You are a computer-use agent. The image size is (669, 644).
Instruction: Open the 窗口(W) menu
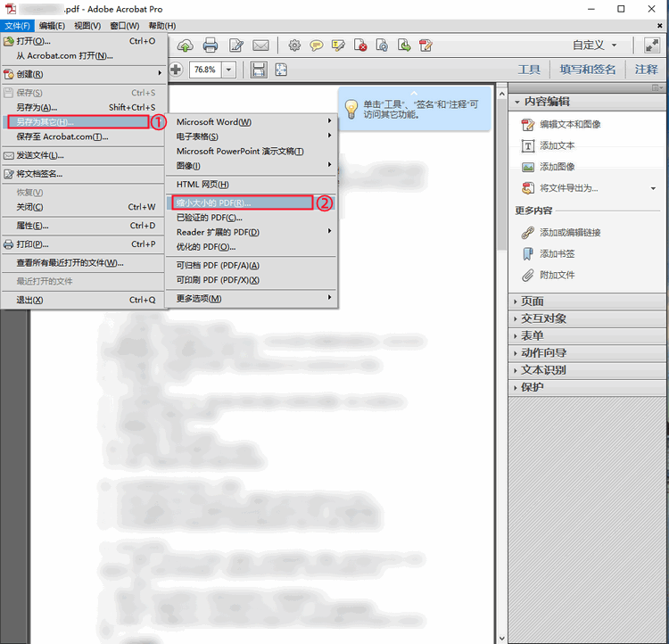tap(125, 26)
